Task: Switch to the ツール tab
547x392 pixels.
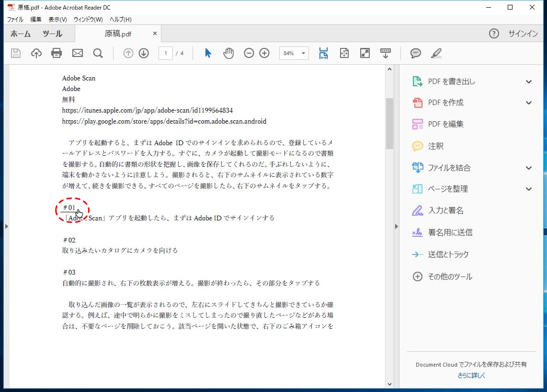Action: pyautogui.click(x=52, y=34)
